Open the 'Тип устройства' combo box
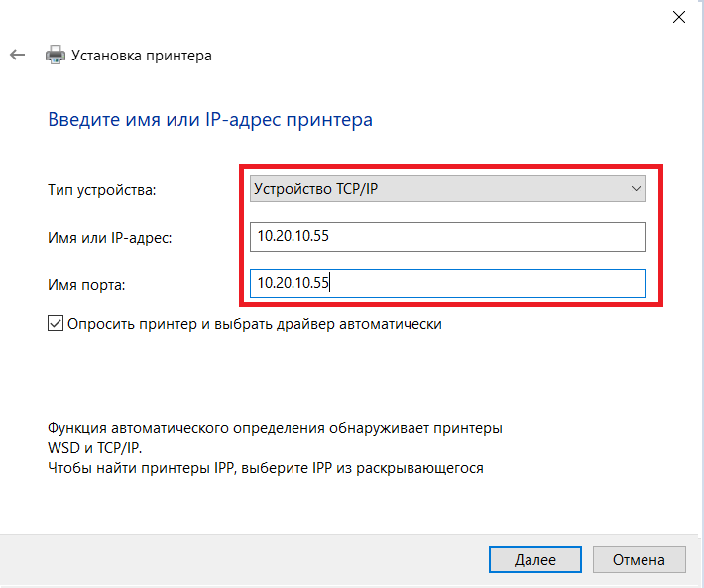The height and width of the screenshot is (588, 704). [436, 188]
